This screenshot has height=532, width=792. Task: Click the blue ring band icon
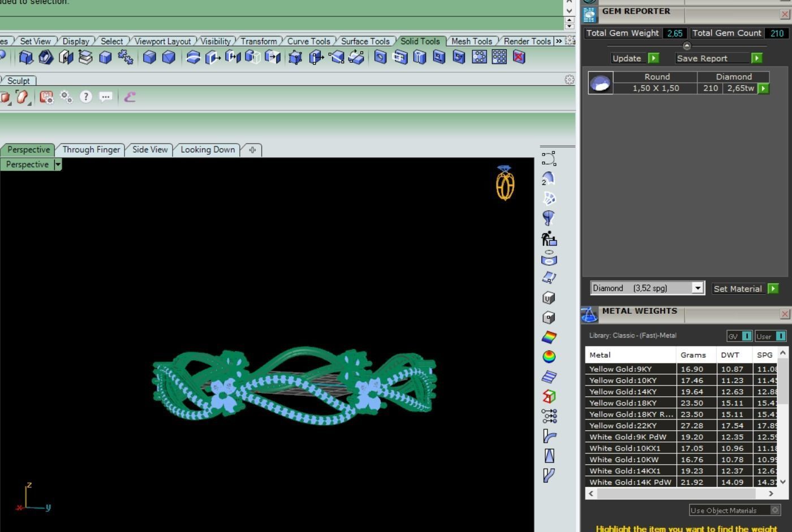[x=549, y=258]
